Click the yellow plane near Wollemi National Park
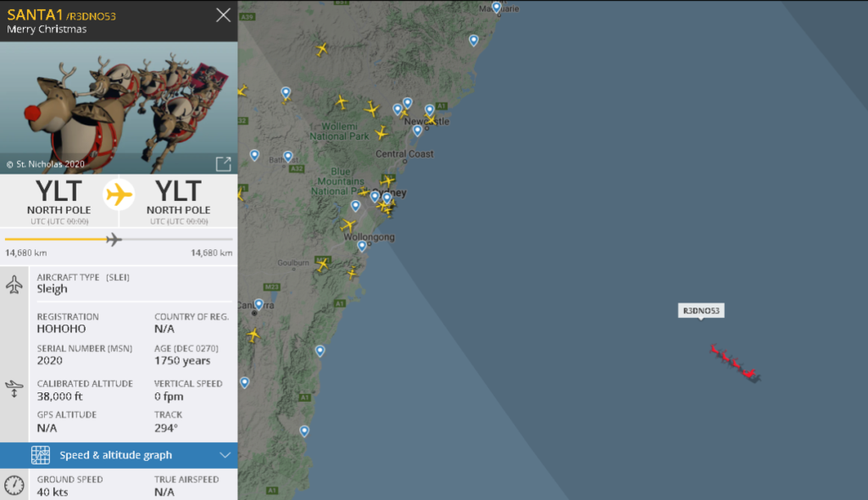 tap(342, 102)
